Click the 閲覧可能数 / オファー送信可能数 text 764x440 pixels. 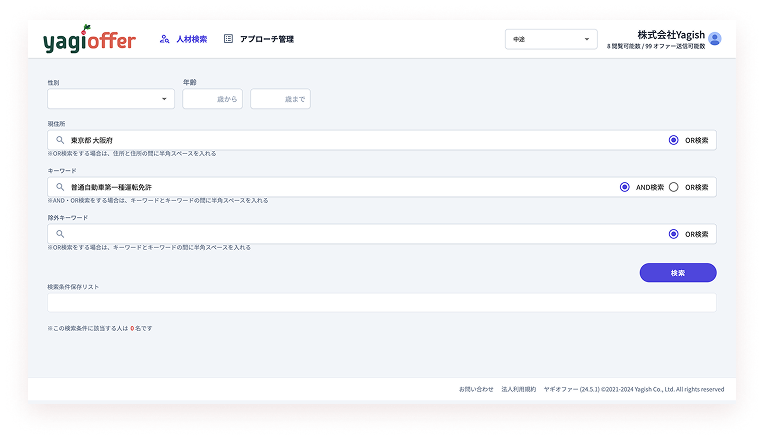click(656, 46)
